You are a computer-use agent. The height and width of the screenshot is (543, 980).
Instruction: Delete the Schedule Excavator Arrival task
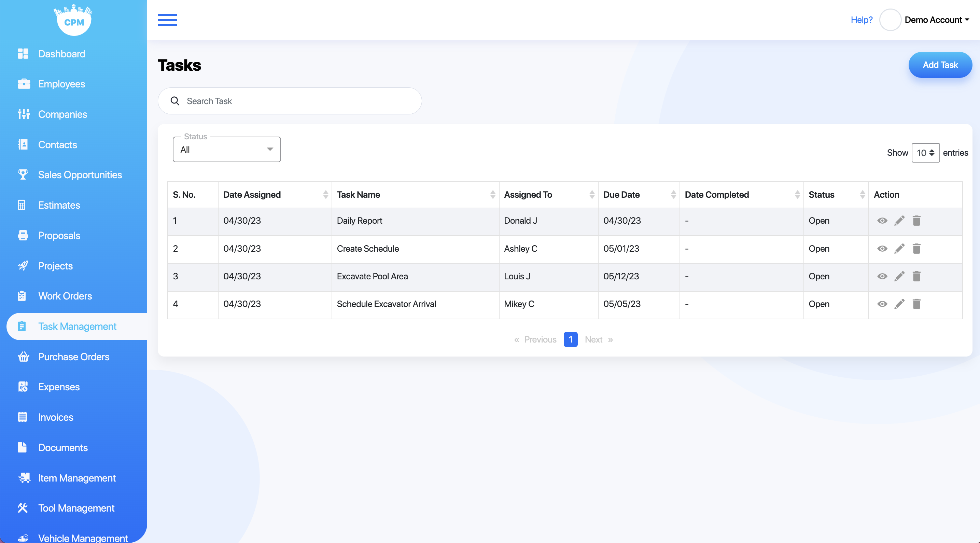click(916, 304)
